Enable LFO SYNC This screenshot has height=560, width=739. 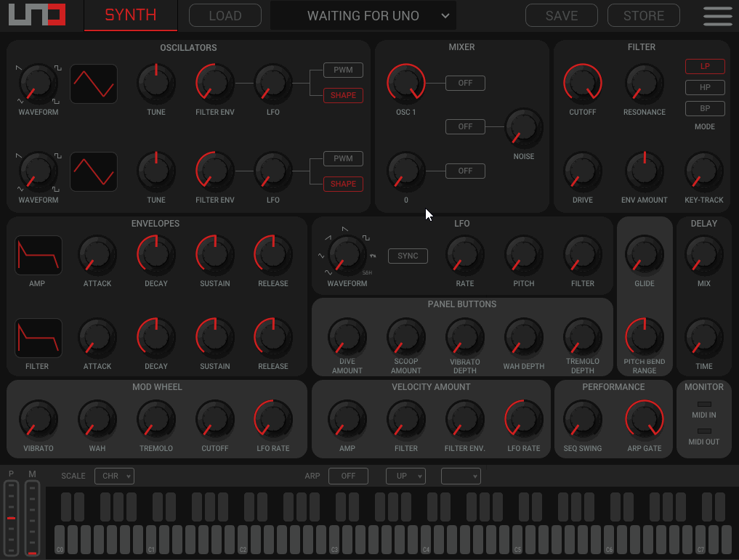pos(408,256)
